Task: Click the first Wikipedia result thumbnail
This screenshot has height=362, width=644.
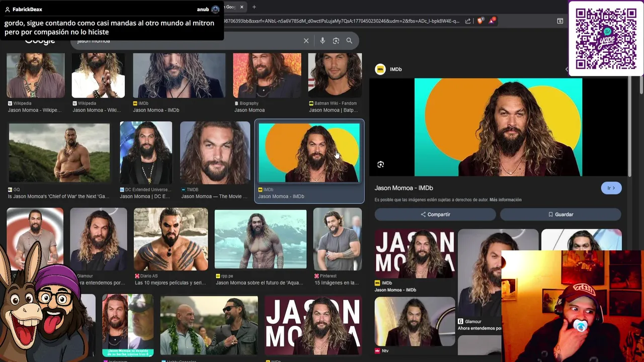Action: [x=36, y=75]
